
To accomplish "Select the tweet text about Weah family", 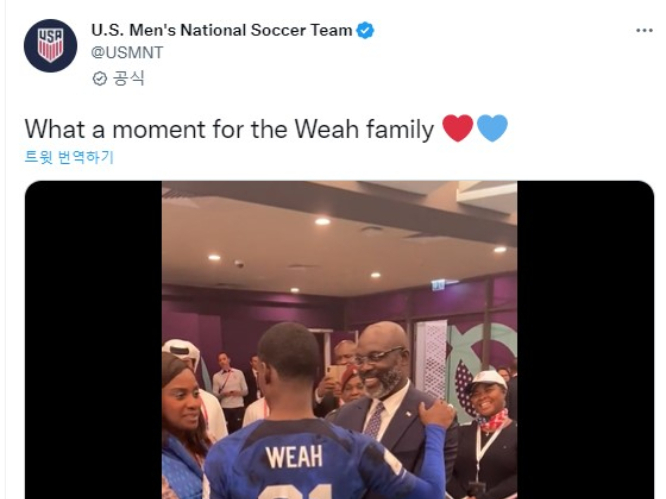I will pyautogui.click(x=229, y=129).
